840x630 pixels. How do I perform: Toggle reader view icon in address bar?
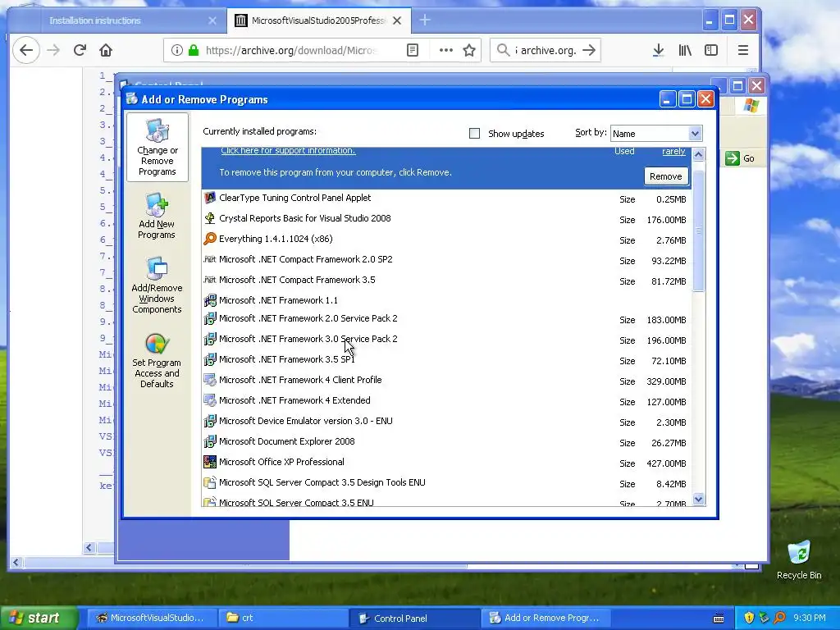[413, 50]
